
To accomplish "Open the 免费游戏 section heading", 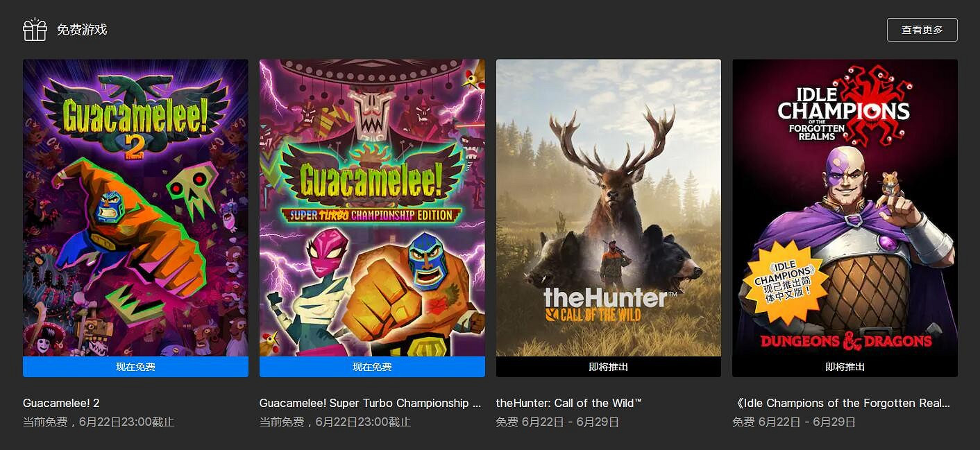I will coord(82,30).
